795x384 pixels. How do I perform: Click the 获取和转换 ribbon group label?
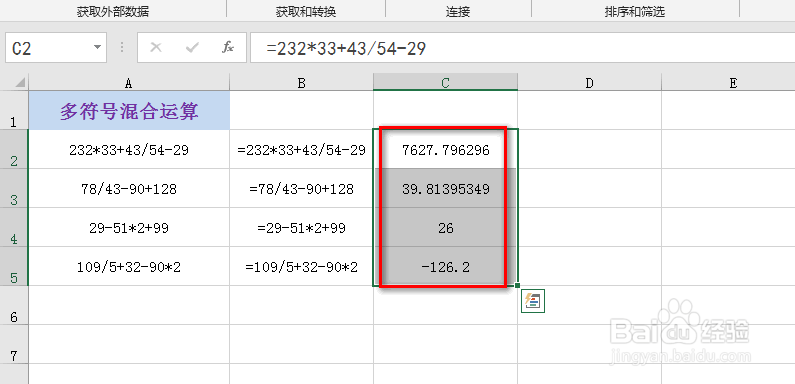(306, 12)
